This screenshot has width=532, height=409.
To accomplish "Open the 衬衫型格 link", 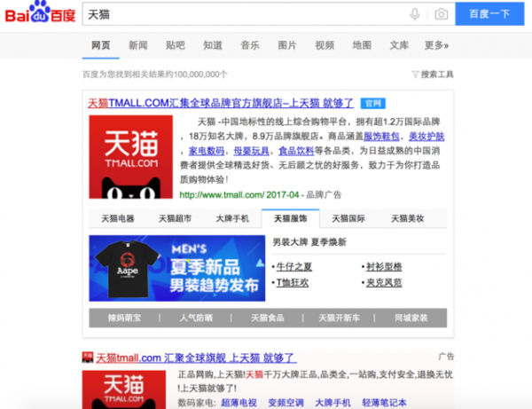I will coord(384,267).
